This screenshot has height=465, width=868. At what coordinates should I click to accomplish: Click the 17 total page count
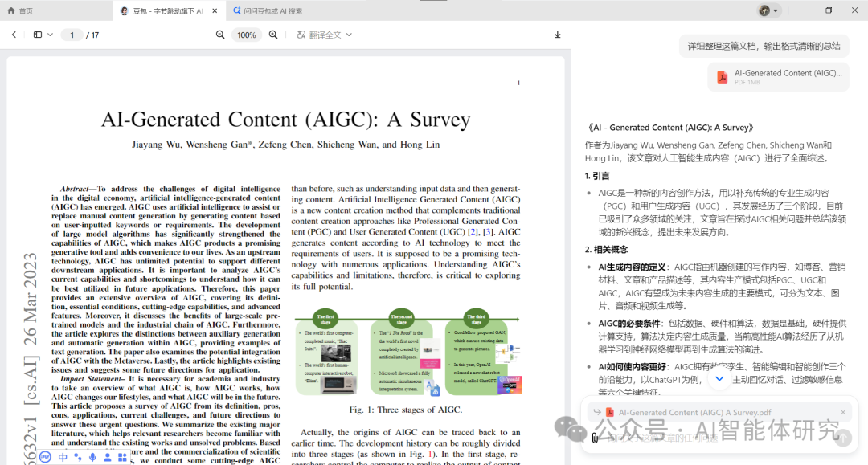pyautogui.click(x=95, y=35)
